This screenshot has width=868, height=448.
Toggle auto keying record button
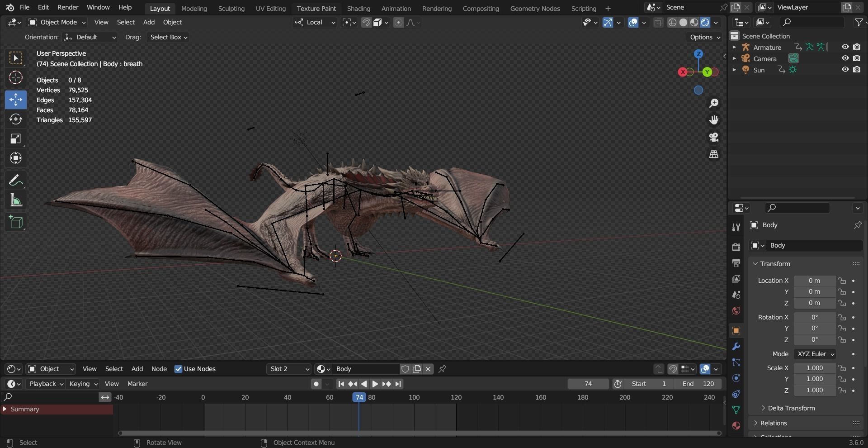point(316,384)
